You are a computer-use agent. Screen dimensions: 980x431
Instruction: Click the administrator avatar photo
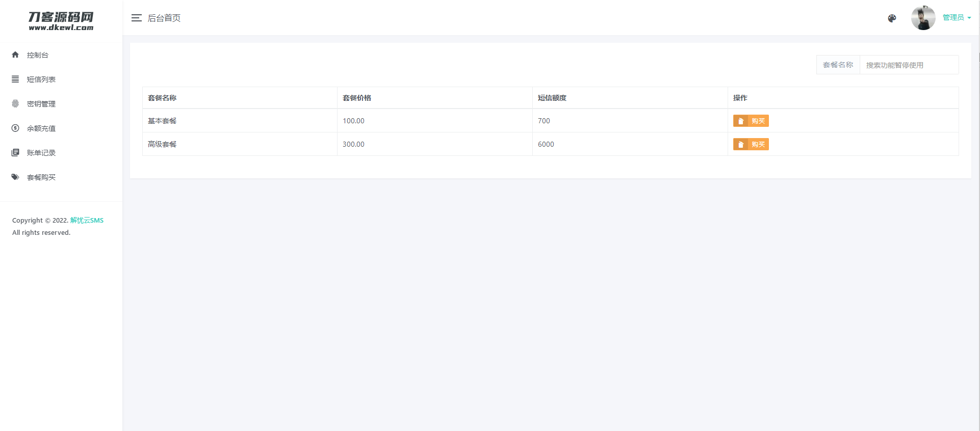click(x=923, y=18)
